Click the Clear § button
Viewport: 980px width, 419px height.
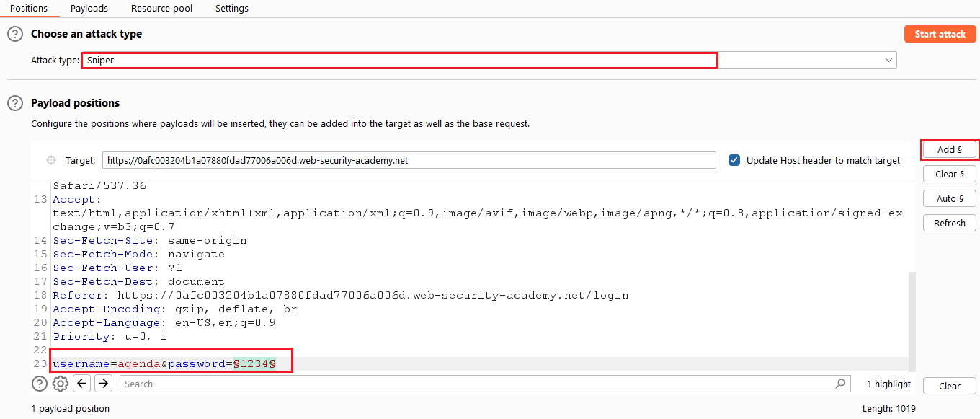pyautogui.click(x=950, y=174)
